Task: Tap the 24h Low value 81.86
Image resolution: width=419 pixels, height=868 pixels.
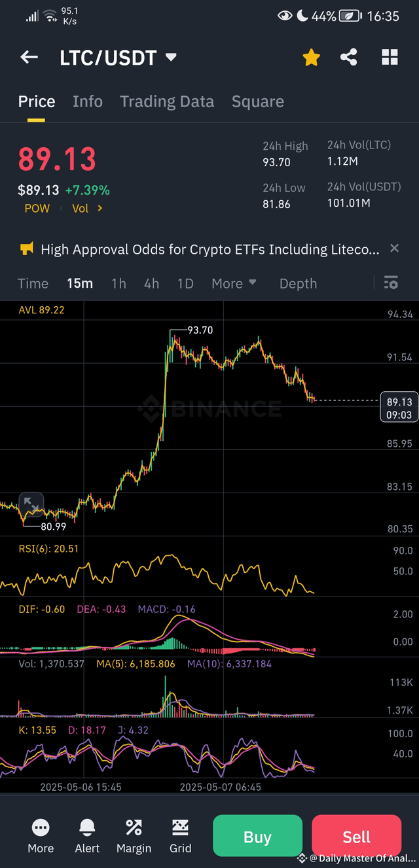Action: pyautogui.click(x=276, y=203)
